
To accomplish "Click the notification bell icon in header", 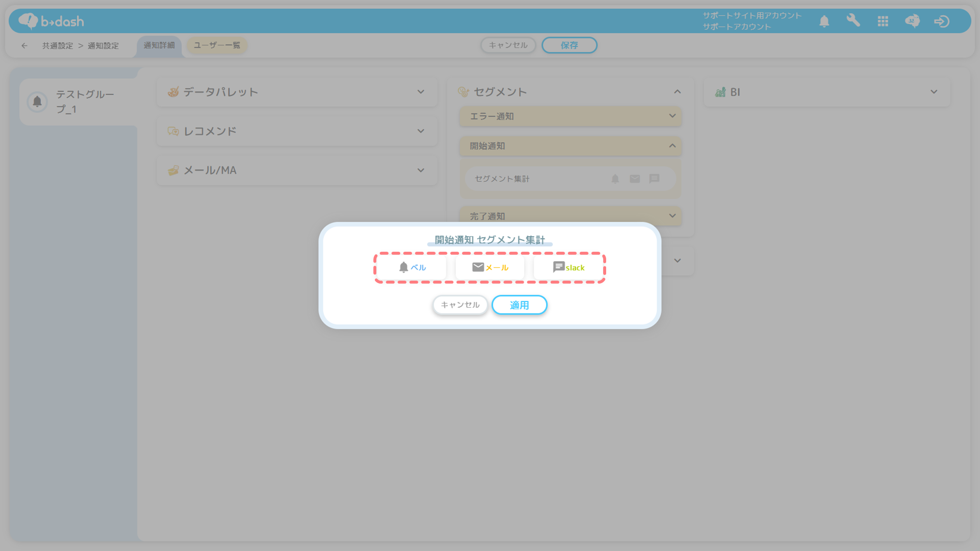I will pyautogui.click(x=824, y=21).
